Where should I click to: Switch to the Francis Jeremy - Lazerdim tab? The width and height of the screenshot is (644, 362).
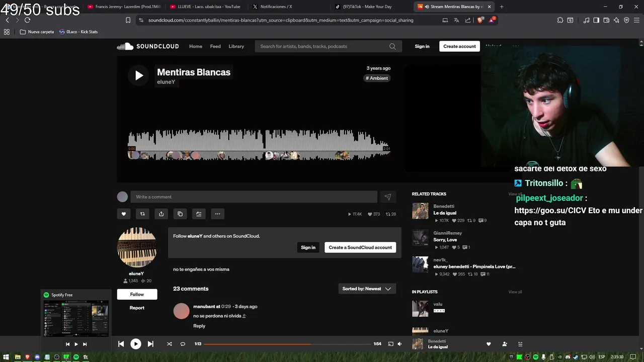point(123,7)
